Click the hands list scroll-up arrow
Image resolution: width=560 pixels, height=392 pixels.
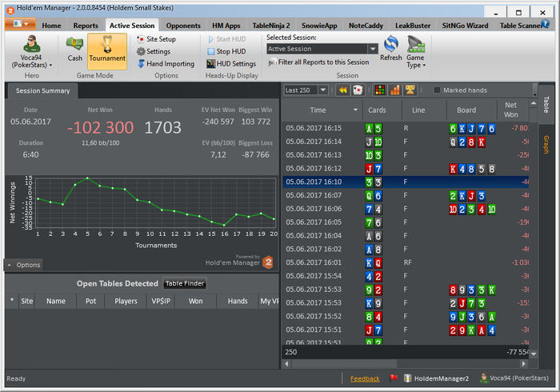point(534,103)
